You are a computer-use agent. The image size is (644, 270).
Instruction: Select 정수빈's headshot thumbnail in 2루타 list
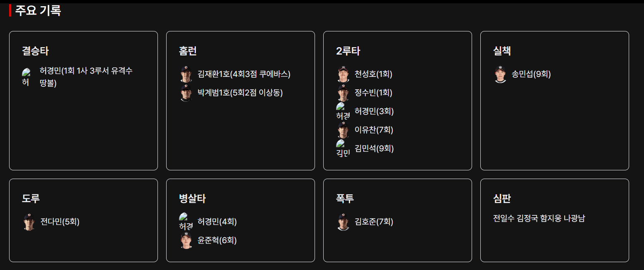pos(343,93)
